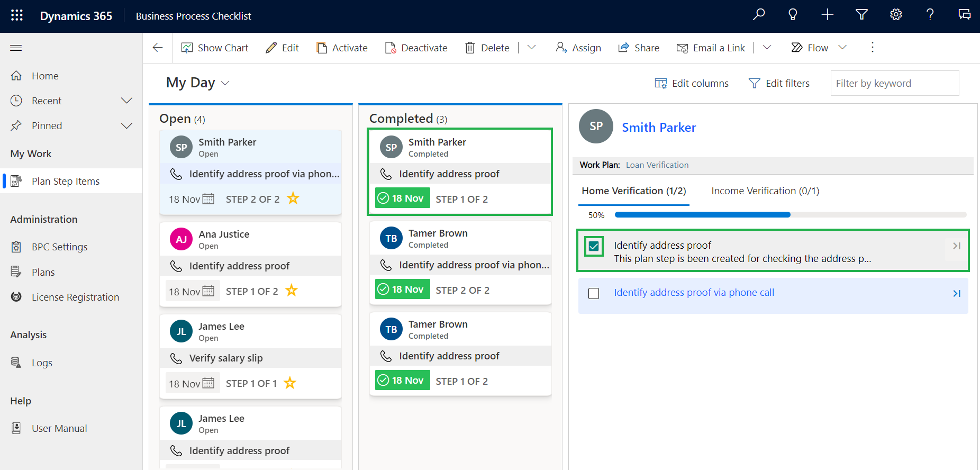Expand the My Day view dropdown

coord(225,83)
